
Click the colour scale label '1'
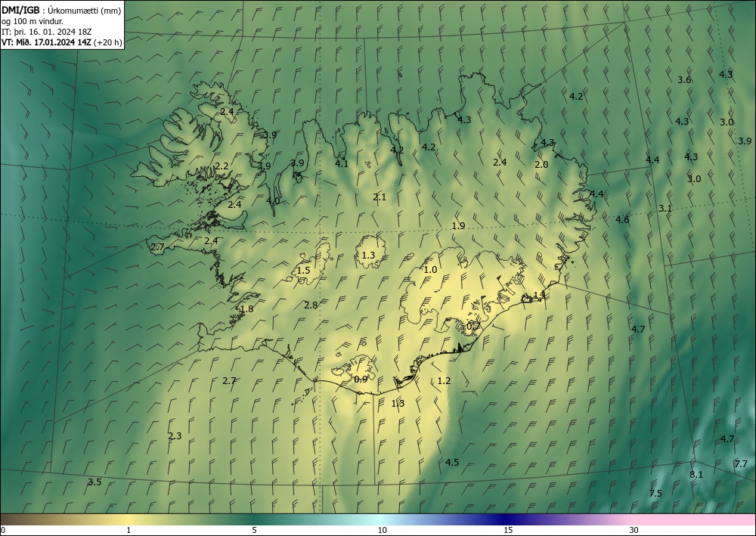[129, 531]
